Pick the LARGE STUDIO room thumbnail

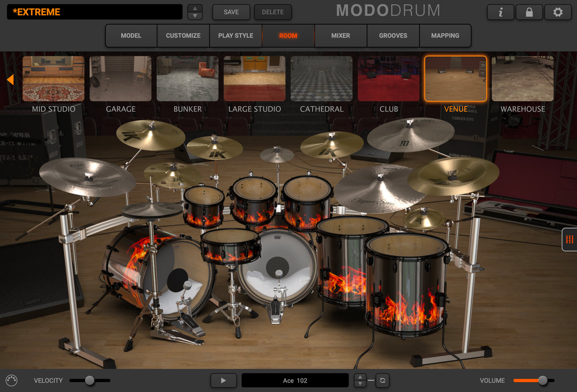[x=254, y=79]
